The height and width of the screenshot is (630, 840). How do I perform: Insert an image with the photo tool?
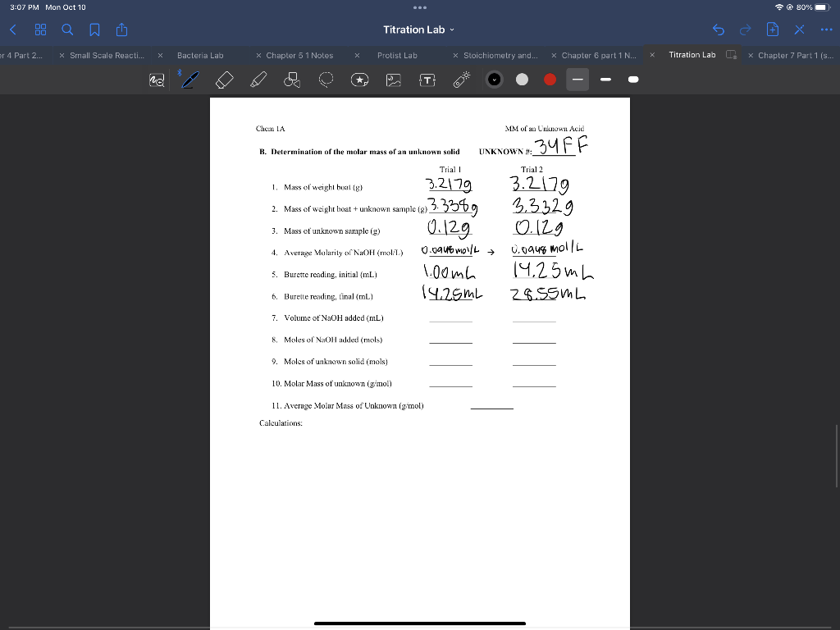click(395, 80)
